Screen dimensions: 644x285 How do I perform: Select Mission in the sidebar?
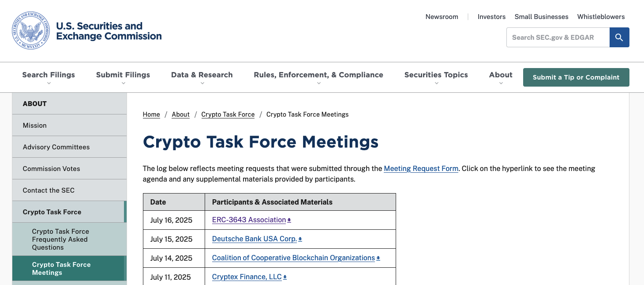[69, 125]
